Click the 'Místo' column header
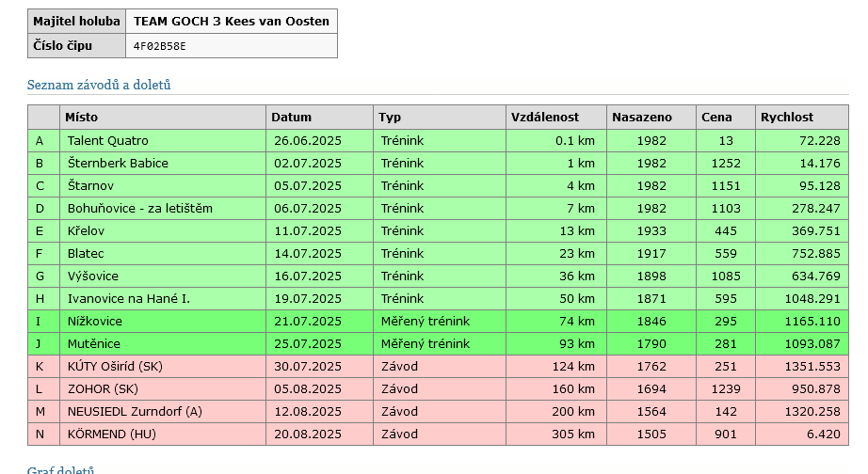 (81, 118)
